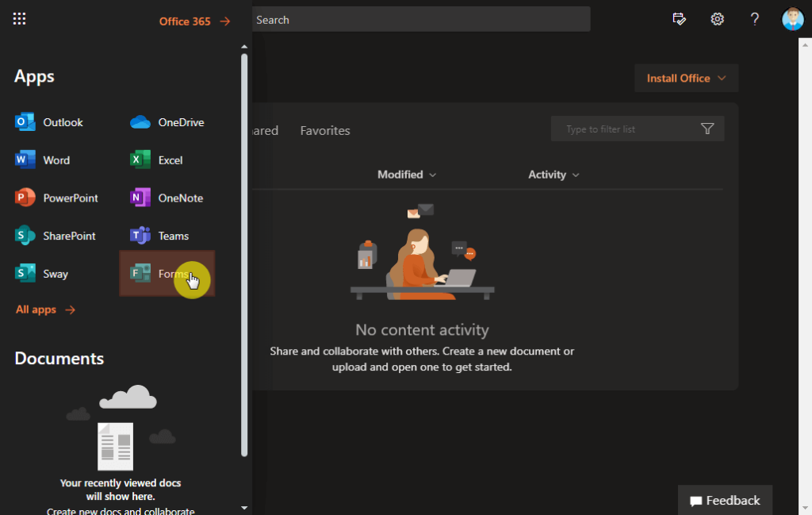Open SharePoint from the Apps list
The image size is (812, 515).
click(x=56, y=236)
